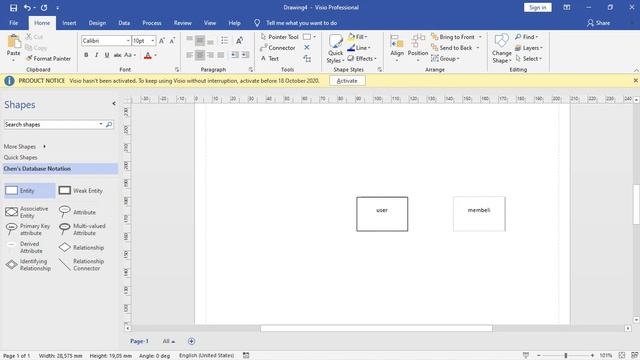
Task: Activate the Format Painter
Action: (48, 58)
